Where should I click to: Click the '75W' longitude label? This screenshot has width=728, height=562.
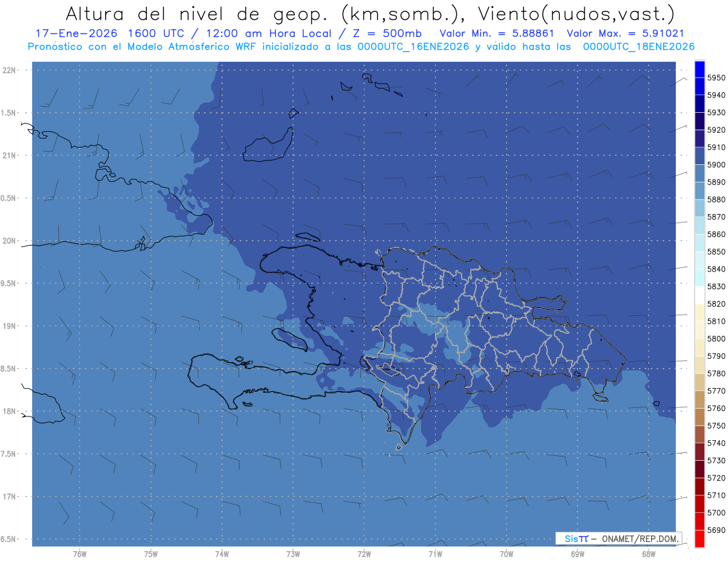point(151,554)
